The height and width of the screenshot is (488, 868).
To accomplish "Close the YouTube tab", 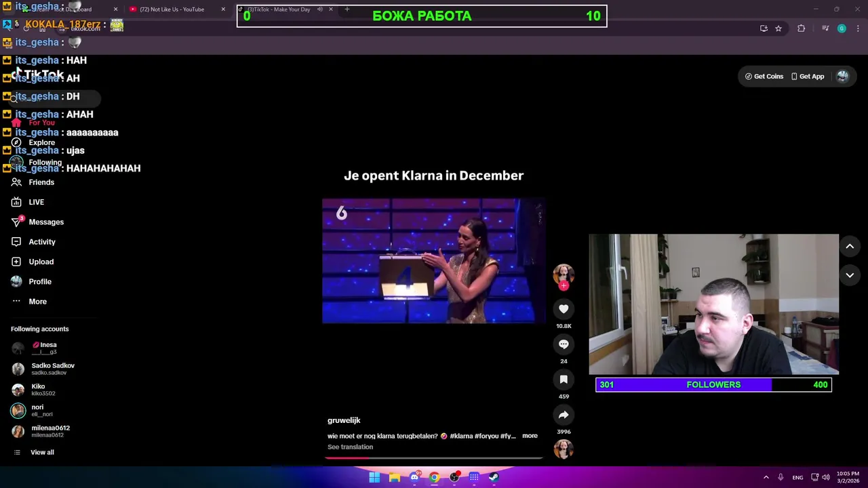I will tap(223, 9).
